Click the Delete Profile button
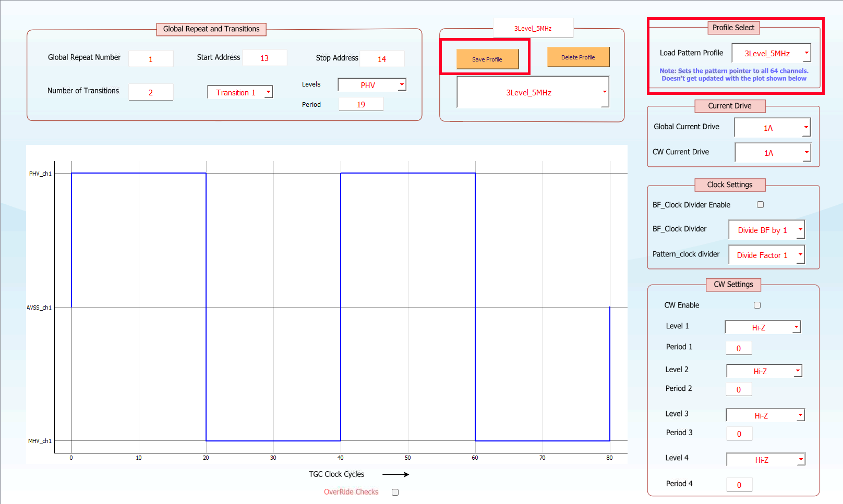This screenshot has height=504, width=843. pyautogui.click(x=577, y=57)
